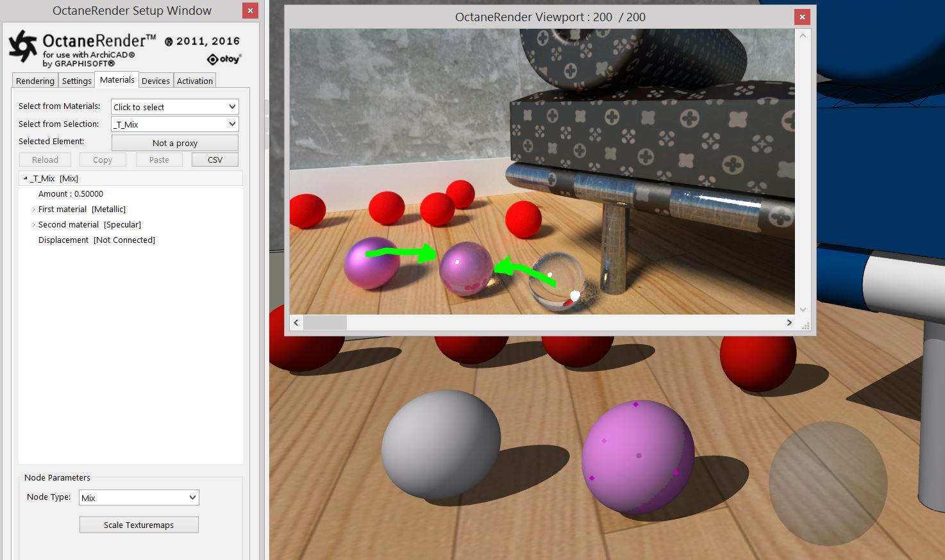Viewport: 945px width, 560px height.
Task: Open the Select from Selection dropdown
Action: 174,124
